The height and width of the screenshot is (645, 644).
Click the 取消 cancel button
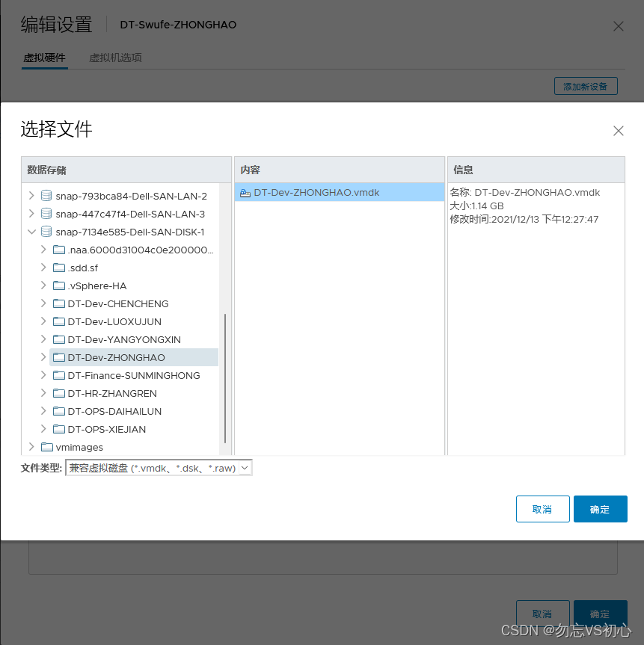click(x=542, y=508)
